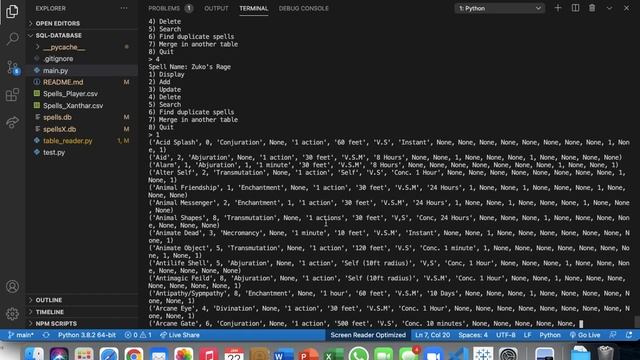Open the Explorer view in activity bar
640x360 pixels.
tap(12, 11)
